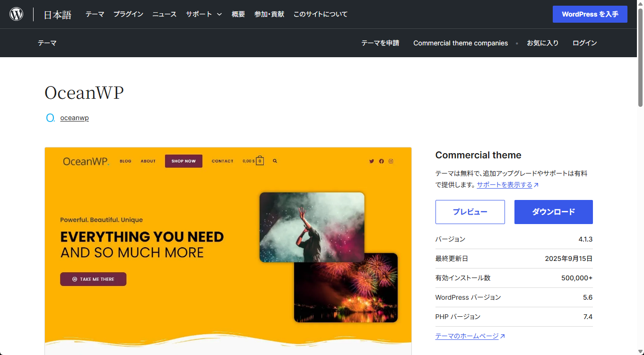Click the Facebook icon in theme preview

[382, 161]
